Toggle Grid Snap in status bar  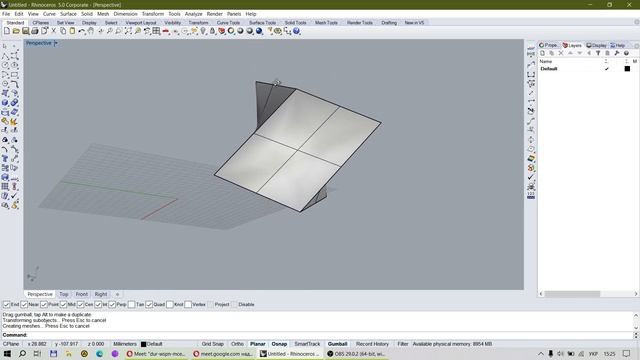pyautogui.click(x=212, y=344)
